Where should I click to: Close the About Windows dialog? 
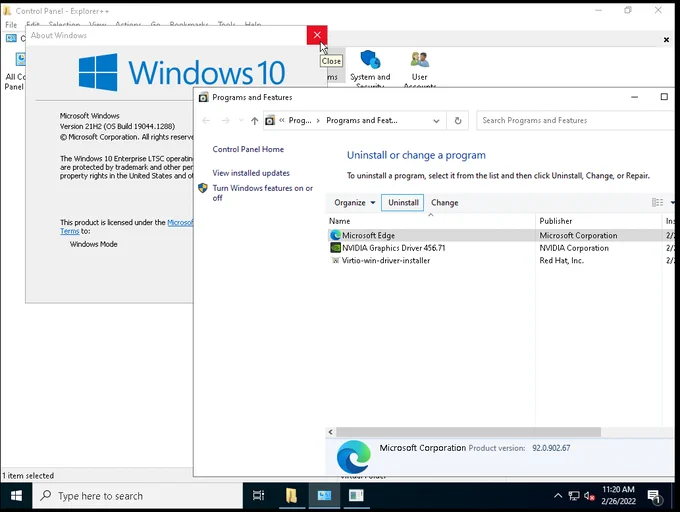pos(317,35)
